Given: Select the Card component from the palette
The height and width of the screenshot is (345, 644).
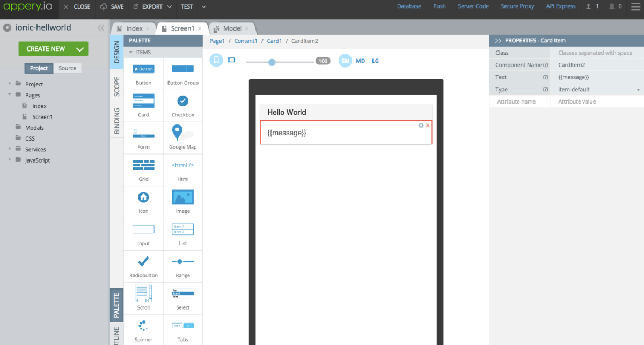Looking at the screenshot, I should click(143, 105).
